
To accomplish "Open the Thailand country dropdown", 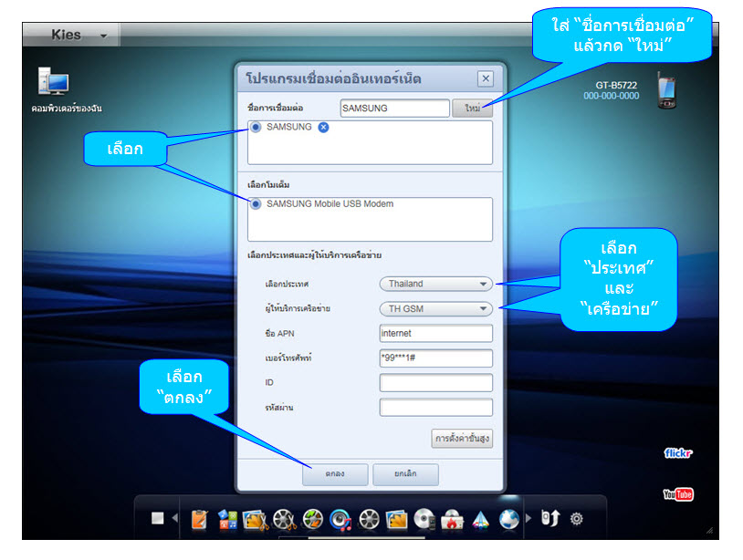I will pyautogui.click(x=436, y=284).
